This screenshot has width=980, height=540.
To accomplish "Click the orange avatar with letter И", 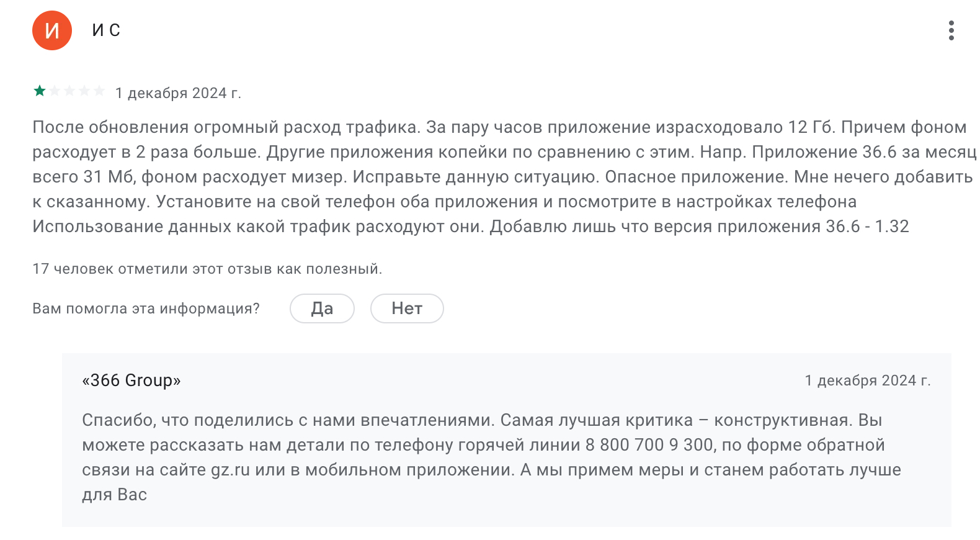I will (x=52, y=30).
